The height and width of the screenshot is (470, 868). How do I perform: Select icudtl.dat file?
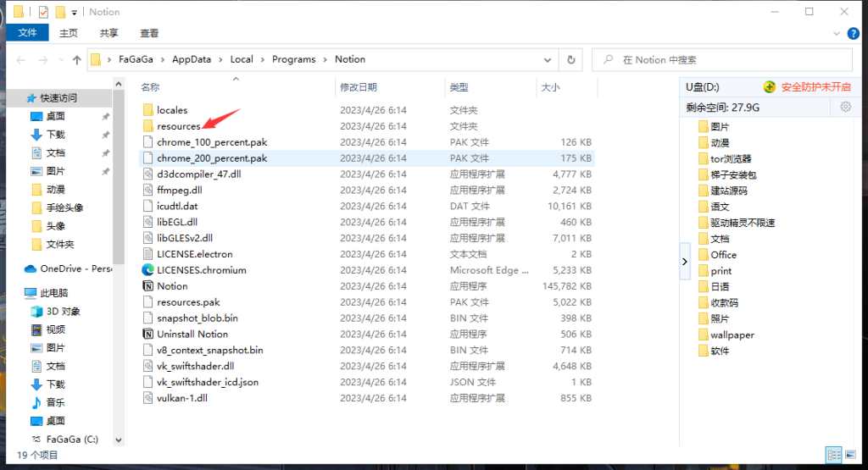pos(170,207)
